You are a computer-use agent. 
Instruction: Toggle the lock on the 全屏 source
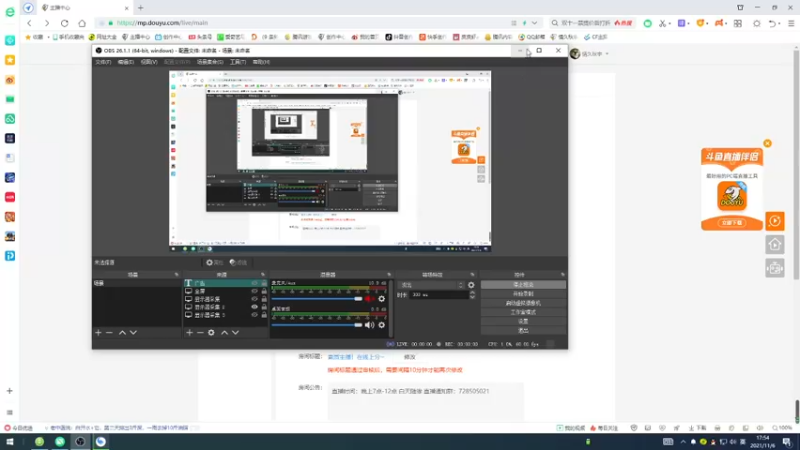tap(264, 291)
